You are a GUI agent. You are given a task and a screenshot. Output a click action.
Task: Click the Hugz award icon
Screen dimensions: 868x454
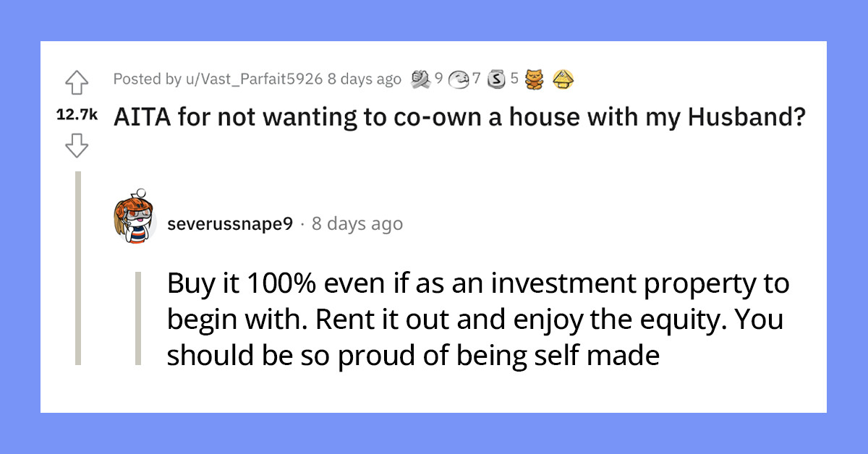click(x=459, y=79)
